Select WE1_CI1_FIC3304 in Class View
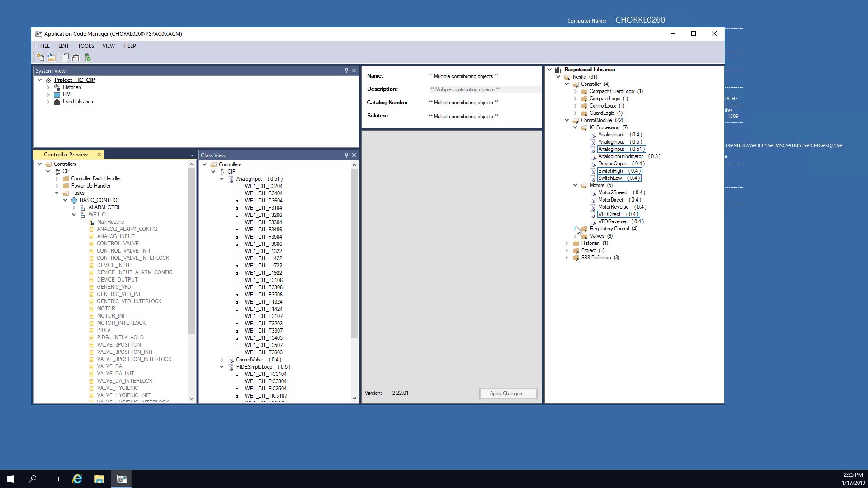The width and height of the screenshot is (868, 488). 266,381
